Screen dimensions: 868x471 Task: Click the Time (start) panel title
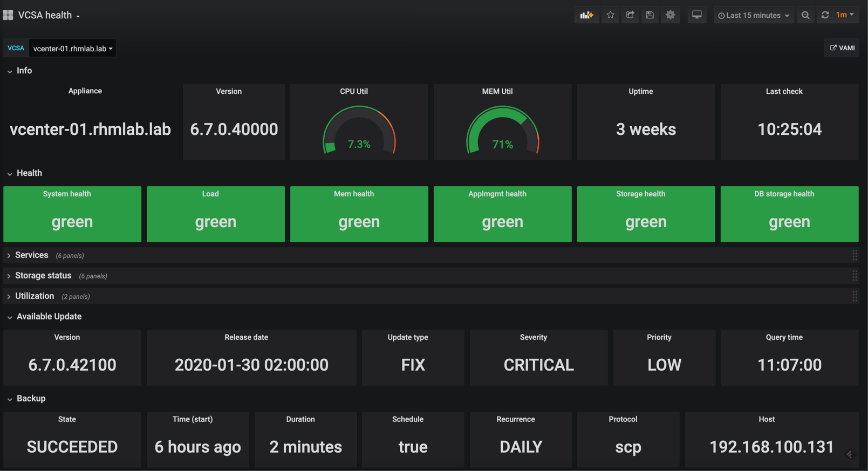(x=193, y=419)
